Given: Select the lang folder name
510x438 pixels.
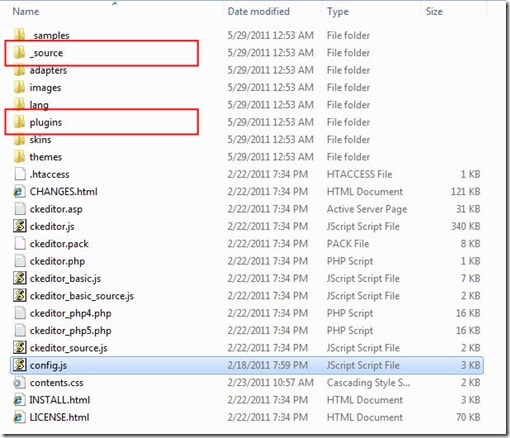Looking at the screenshot, I should [39, 105].
